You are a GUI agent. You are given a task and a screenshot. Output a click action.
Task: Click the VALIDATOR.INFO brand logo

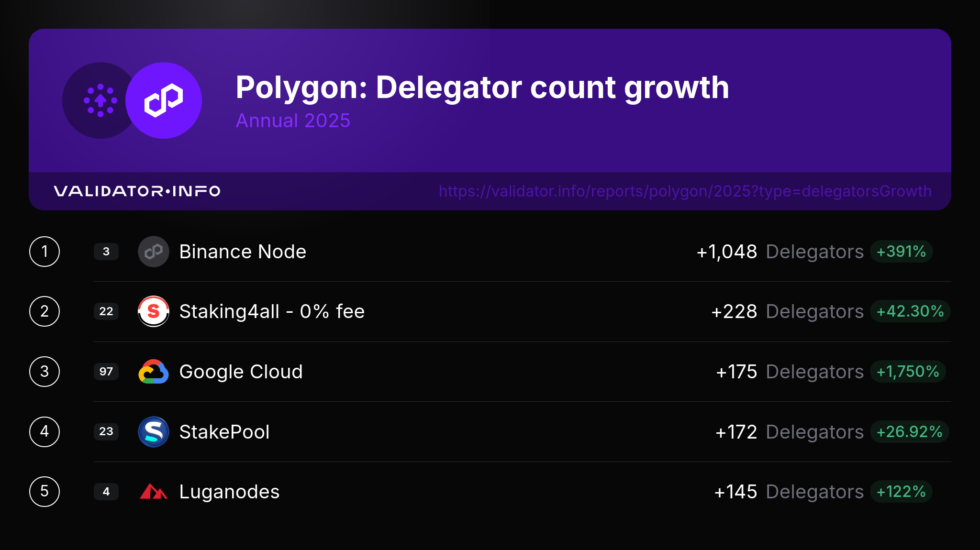137,191
